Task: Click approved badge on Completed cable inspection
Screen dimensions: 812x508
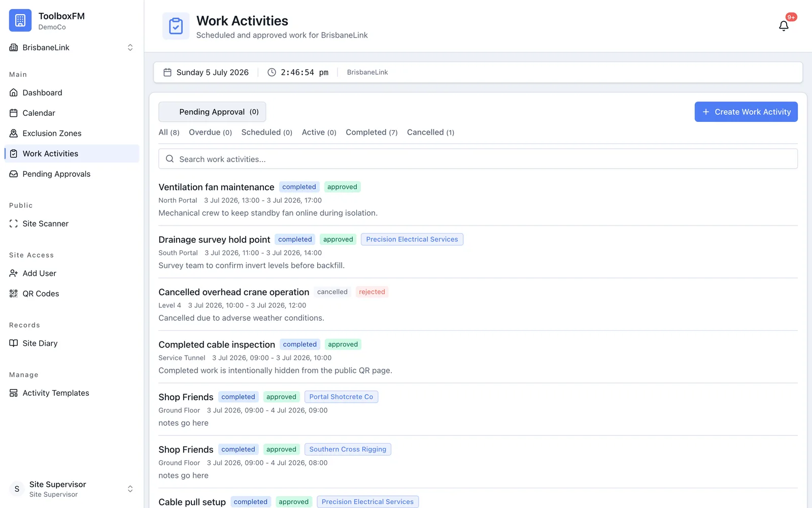Action: click(x=343, y=344)
